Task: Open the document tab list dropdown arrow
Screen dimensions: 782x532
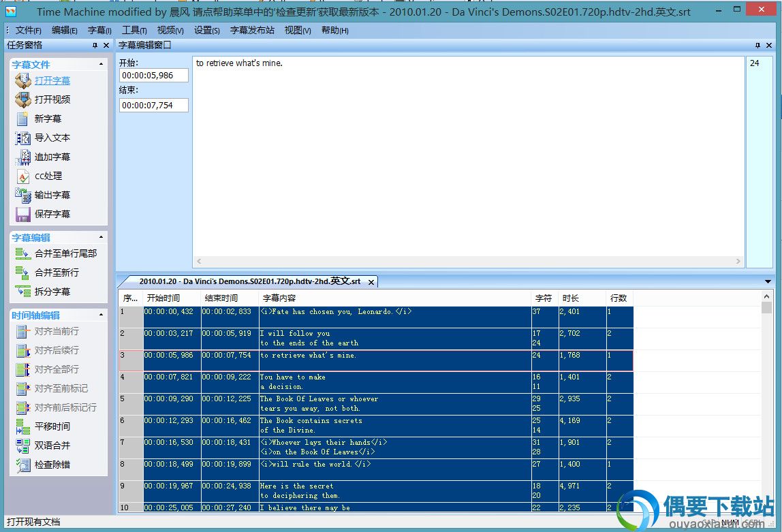Action: coord(768,282)
